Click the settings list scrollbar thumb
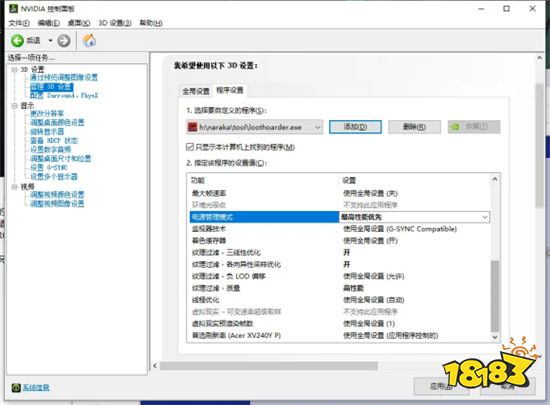550x405 pixels. 495,296
